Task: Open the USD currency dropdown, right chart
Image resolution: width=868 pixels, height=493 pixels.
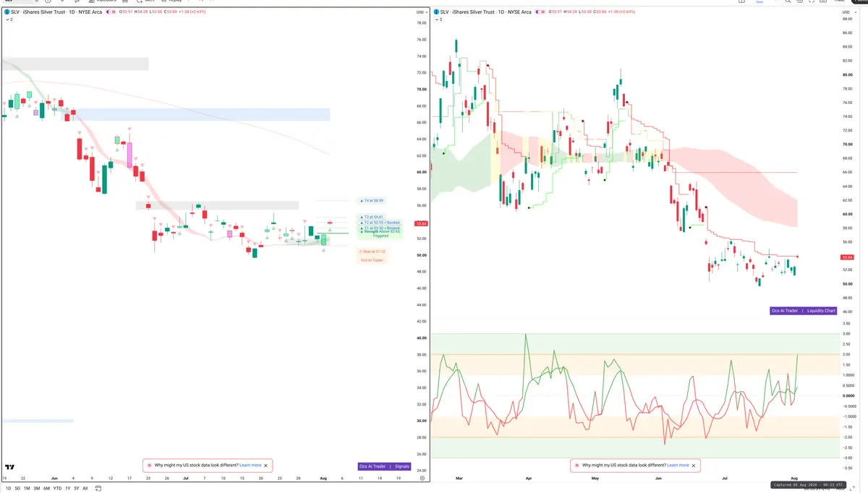Action: coord(848,12)
